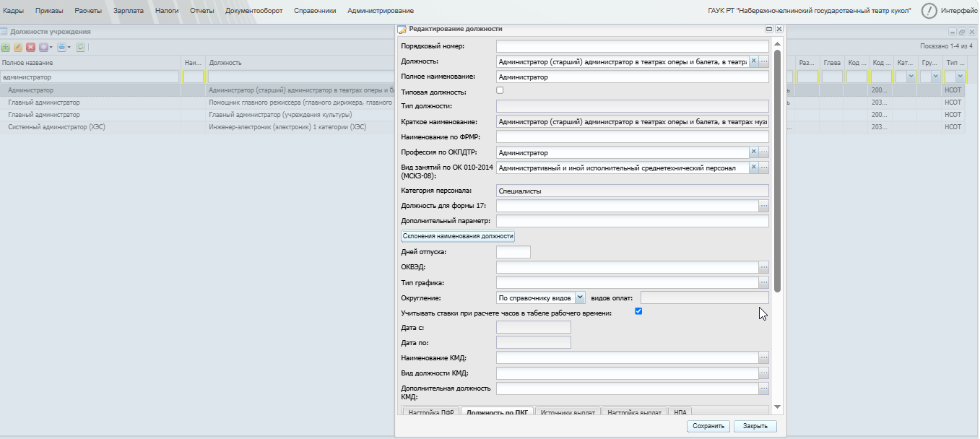The width and height of the screenshot is (980, 439).
Task: Click the red delete record toolbar icon
Action: [30, 47]
